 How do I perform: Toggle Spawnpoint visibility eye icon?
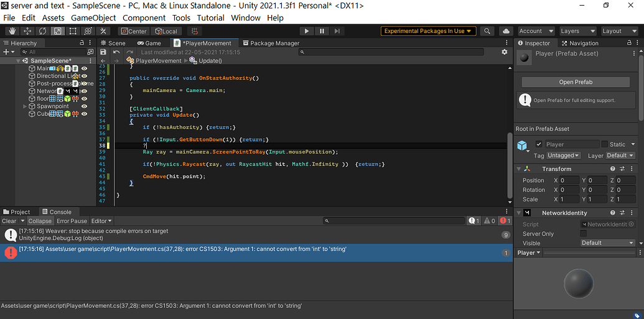pyautogui.click(x=84, y=106)
